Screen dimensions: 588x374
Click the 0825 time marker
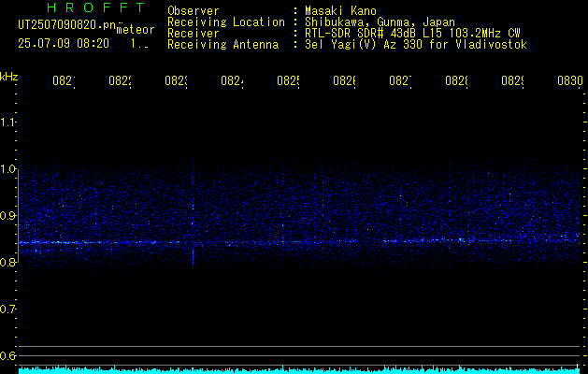[x=288, y=81]
